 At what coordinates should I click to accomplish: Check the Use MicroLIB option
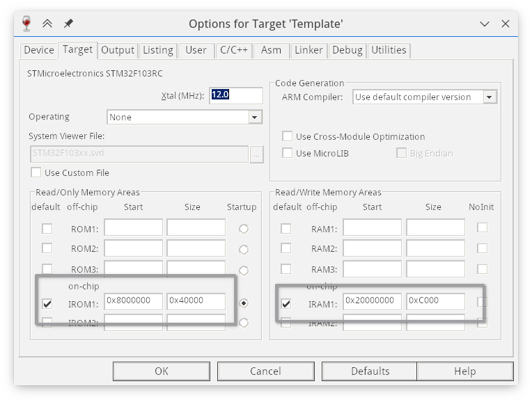pos(287,153)
